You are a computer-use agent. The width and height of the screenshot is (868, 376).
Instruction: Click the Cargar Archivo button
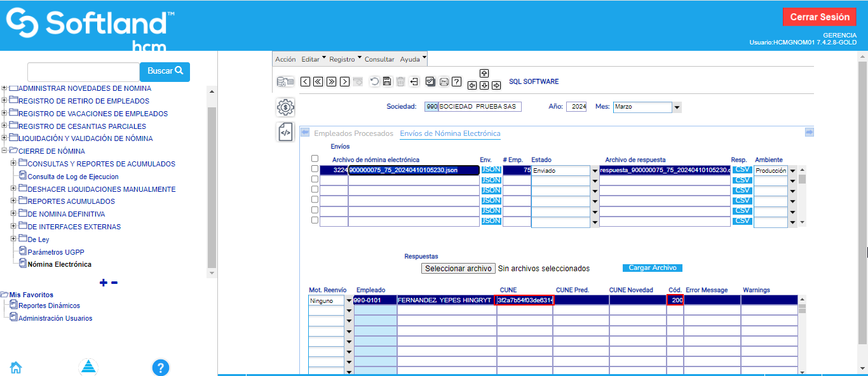tap(652, 268)
